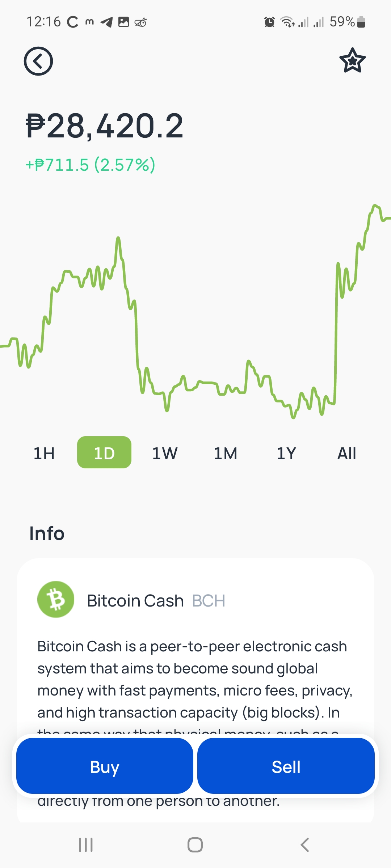
Task: Switch chart to 1W range
Action: 165,453
